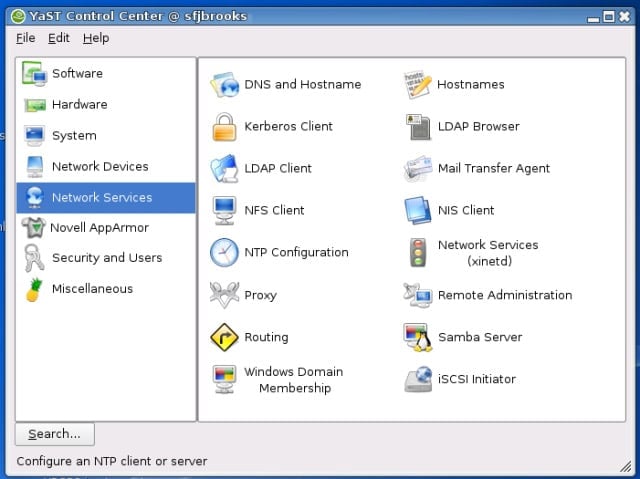The image size is (640, 479).
Task: Click the Proxy module icon
Action: click(x=224, y=295)
